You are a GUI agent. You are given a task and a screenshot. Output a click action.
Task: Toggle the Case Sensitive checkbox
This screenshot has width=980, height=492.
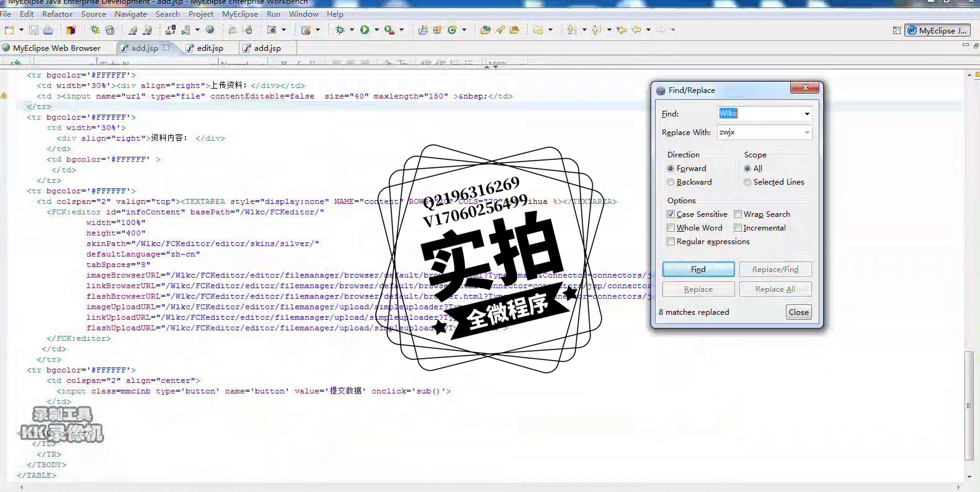670,214
